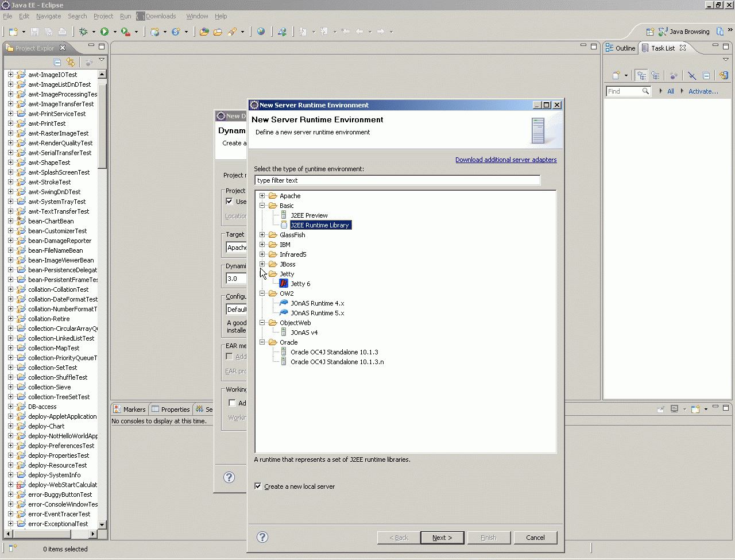Expand the Infrared5 category
The image size is (735, 560).
click(x=262, y=254)
